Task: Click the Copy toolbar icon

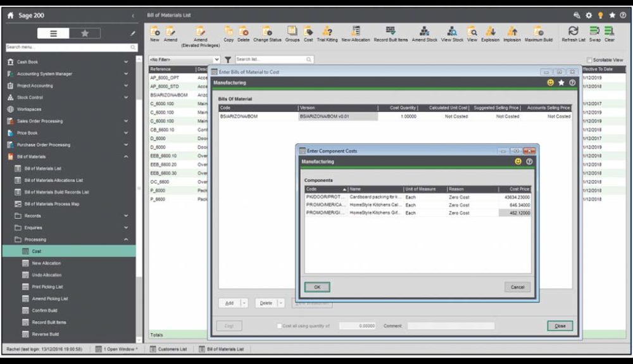Action: (x=229, y=34)
